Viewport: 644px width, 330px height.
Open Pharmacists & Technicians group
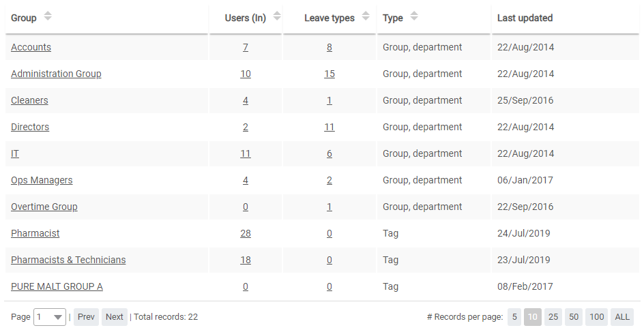(x=68, y=260)
